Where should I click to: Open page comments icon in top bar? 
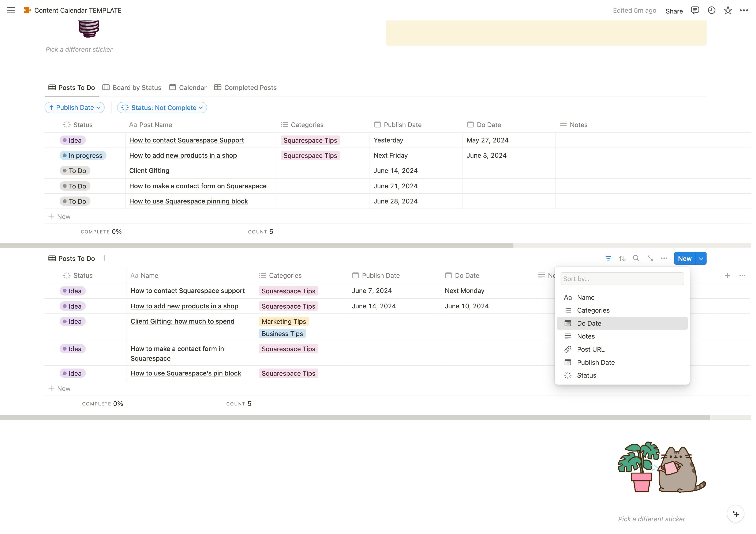[695, 10]
